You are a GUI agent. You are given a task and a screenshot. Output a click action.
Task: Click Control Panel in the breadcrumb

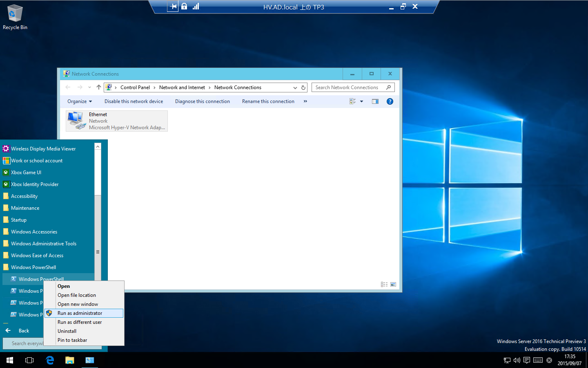(135, 88)
